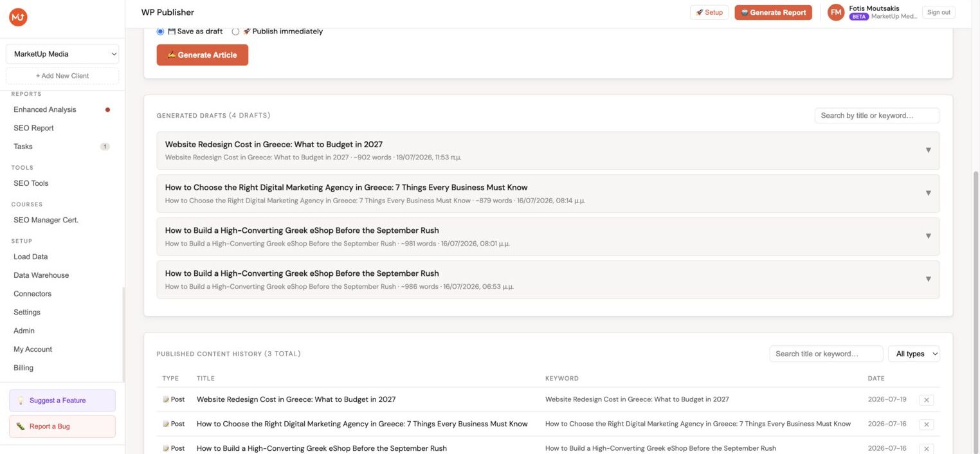This screenshot has width=980, height=454.
Task: Click the Tasks count badge
Action: click(x=105, y=147)
